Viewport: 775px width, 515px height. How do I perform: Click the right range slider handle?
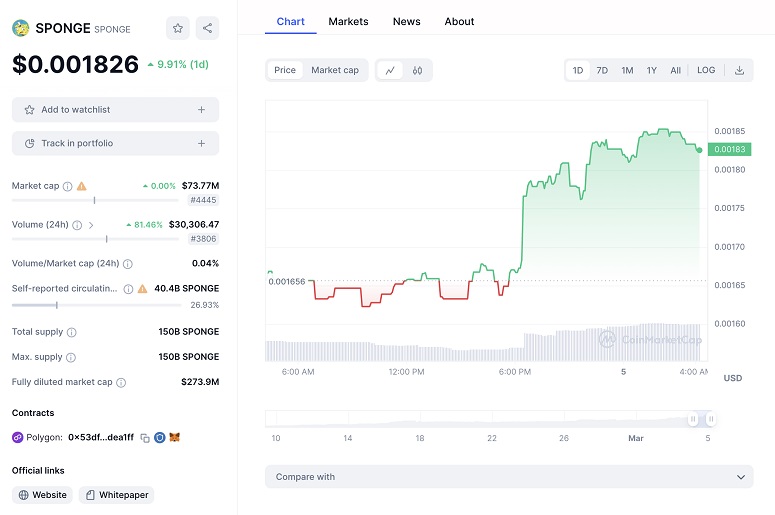pyautogui.click(x=710, y=419)
